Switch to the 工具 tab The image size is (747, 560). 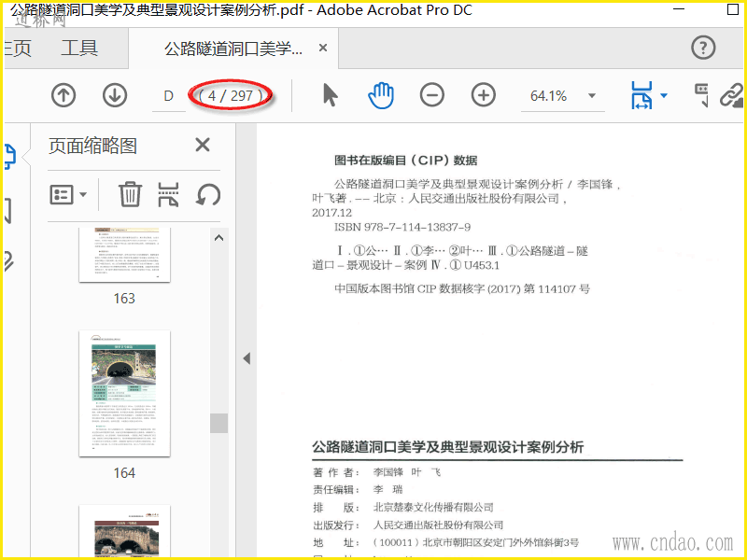tap(79, 49)
